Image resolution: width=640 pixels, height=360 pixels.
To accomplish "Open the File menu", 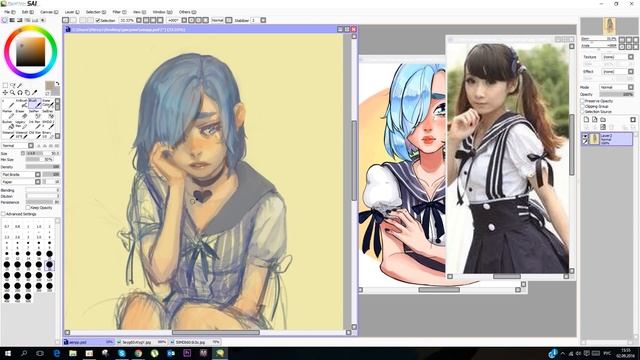I will pos(9,12).
